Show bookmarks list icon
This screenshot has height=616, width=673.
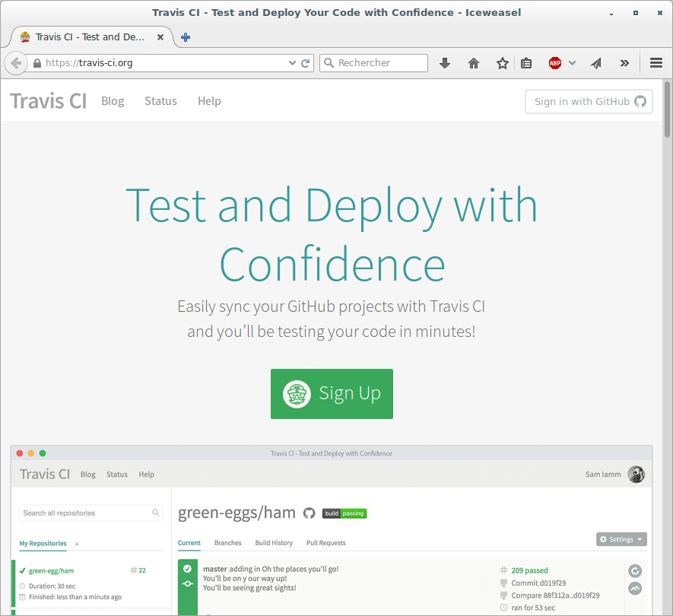(526, 64)
